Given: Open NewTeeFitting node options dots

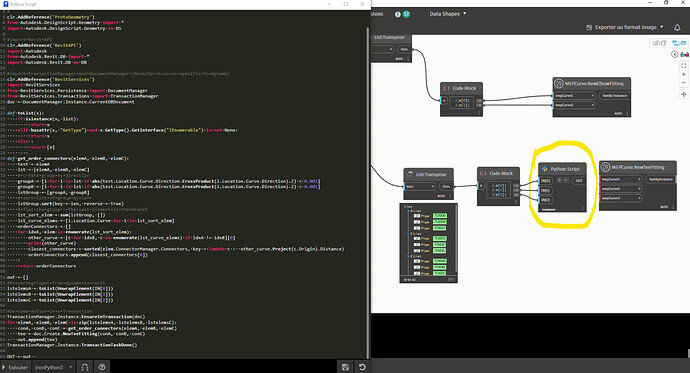Looking at the screenshot, I should pos(674,206).
